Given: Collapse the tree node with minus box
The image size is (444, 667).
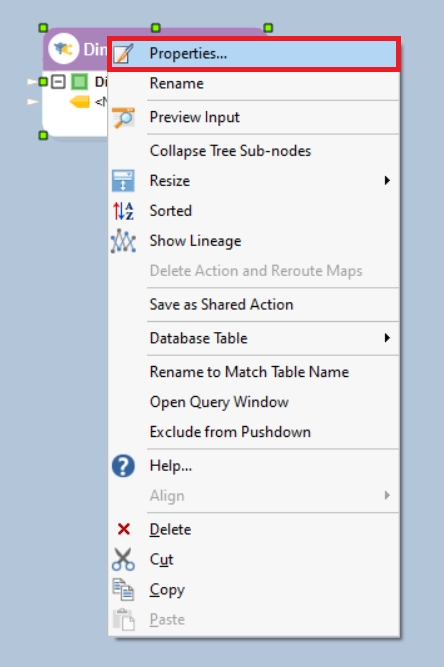Looking at the screenshot, I should [58, 81].
